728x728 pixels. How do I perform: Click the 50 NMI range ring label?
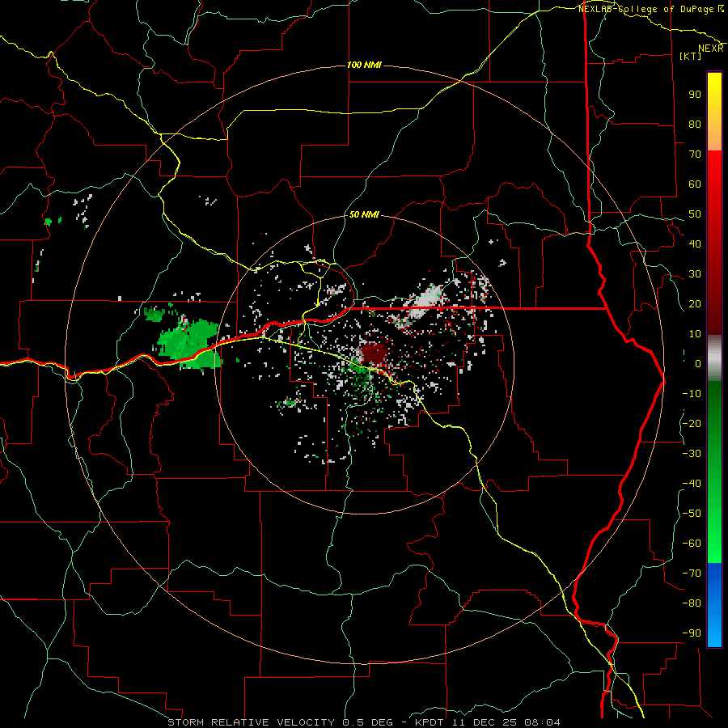click(x=364, y=214)
